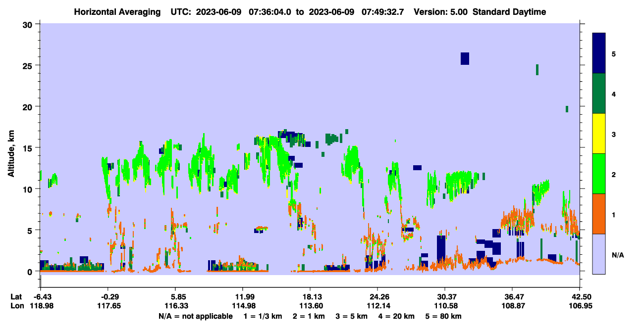Click the 'Standard Daytime' title text
The height and width of the screenshot is (330, 644).
(509, 12)
